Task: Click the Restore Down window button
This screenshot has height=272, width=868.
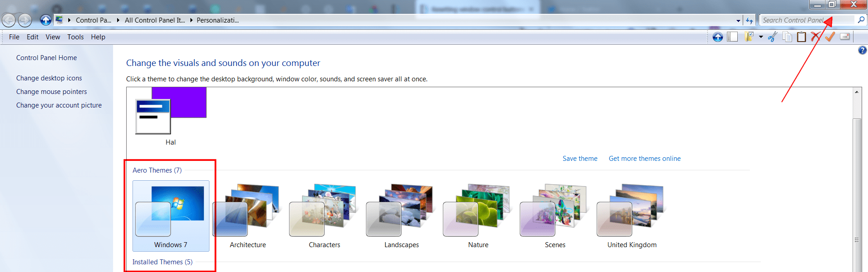Action: pos(832,5)
